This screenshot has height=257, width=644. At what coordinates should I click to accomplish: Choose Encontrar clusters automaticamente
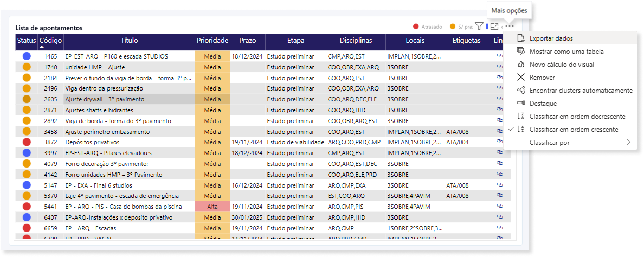coord(570,91)
